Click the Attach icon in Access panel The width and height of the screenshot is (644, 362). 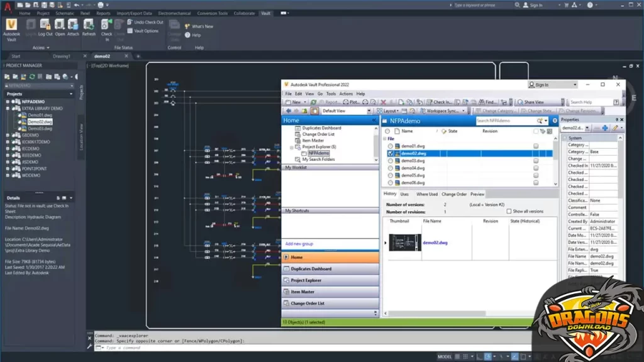coord(74,25)
